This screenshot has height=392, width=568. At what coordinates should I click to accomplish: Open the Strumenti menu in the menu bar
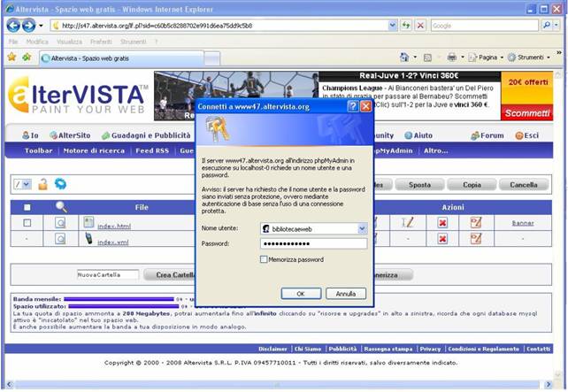click(x=133, y=42)
